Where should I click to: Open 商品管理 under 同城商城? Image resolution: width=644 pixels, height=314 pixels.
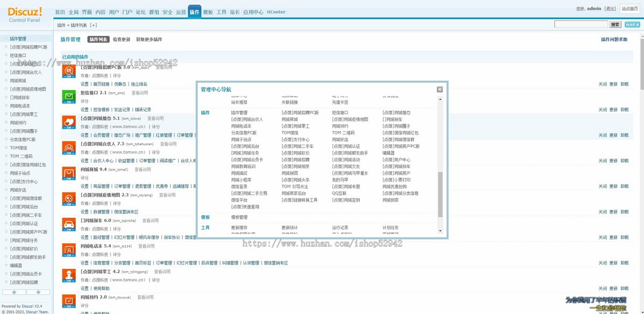pyautogui.click(x=102, y=186)
